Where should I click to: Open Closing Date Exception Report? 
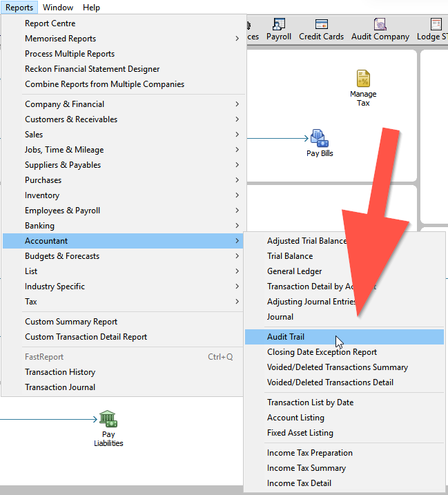[344, 352]
